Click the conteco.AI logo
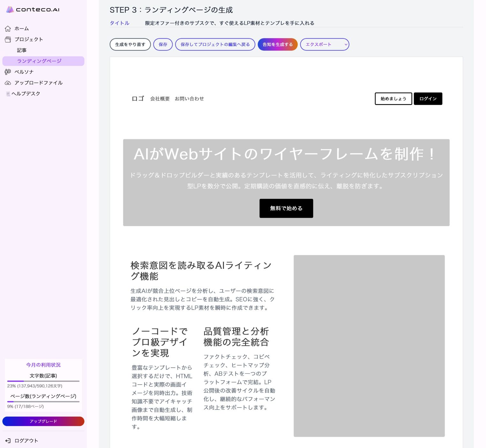This screenshot has width=486, height=448. pos(33,10)
